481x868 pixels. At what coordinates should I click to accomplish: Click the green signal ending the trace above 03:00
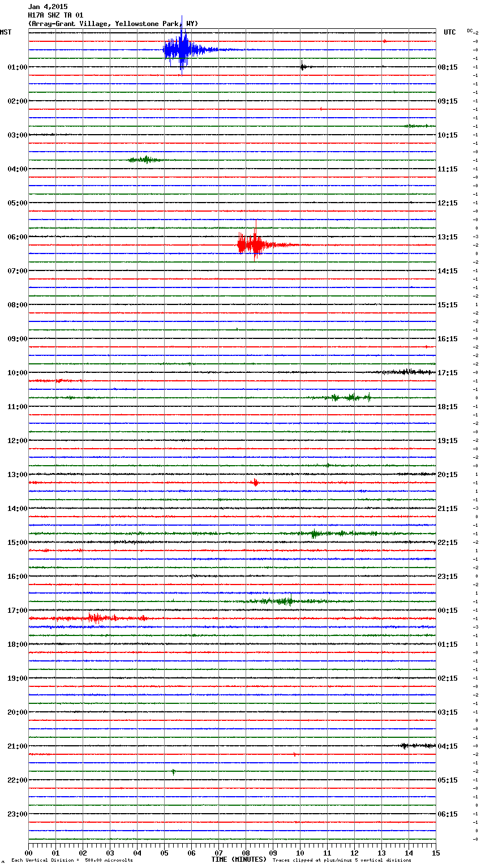[x=419, y=126]
